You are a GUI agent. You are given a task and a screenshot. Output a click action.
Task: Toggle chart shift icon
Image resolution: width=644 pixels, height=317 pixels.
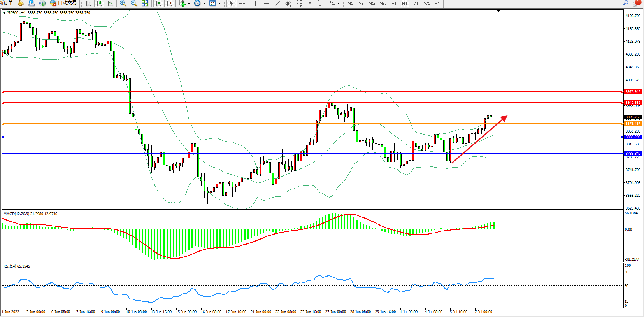point(169,4)
